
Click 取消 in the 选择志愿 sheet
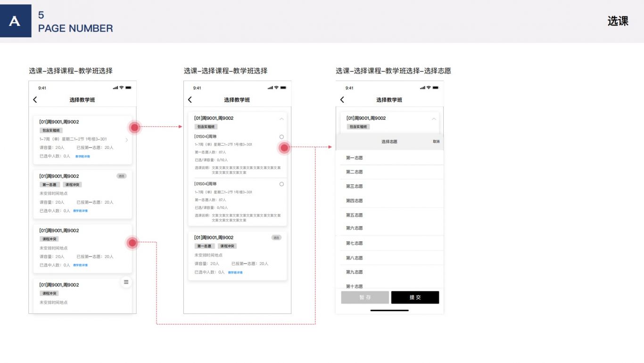click(436, 141)
